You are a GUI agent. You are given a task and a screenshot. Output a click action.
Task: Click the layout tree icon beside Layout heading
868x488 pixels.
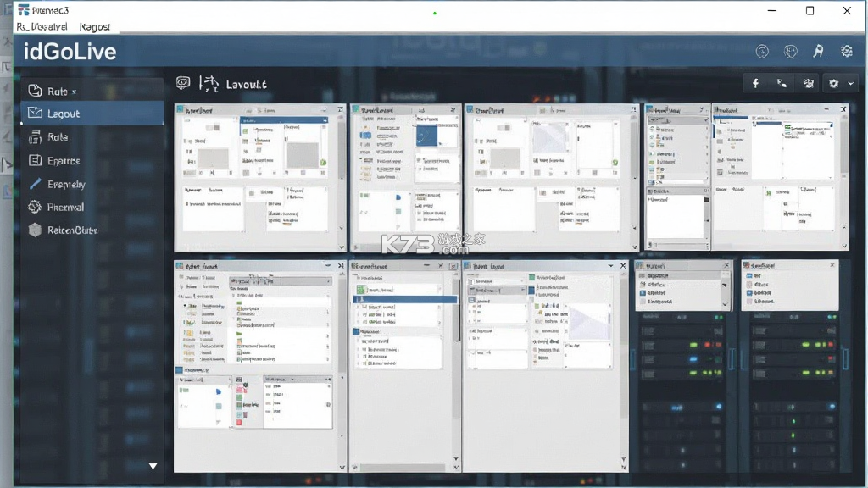tap(209, 84)
